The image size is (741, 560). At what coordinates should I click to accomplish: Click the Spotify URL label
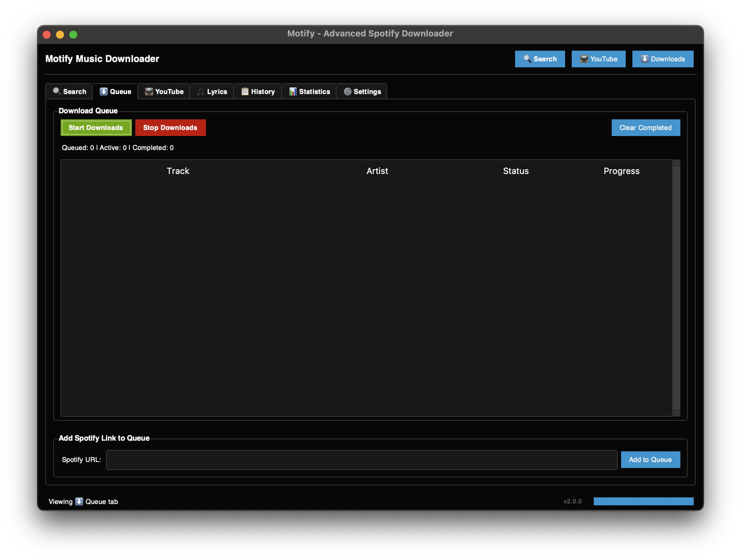point(81,459)
